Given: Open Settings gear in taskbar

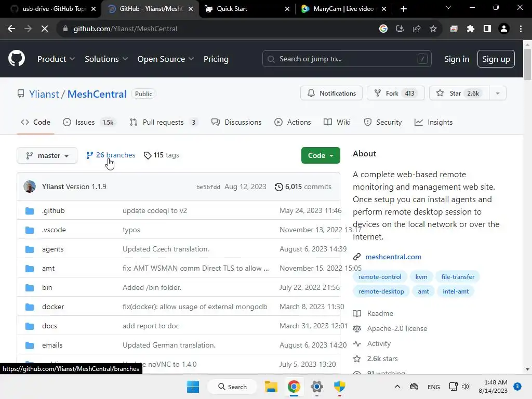Looking at the screenshot, I should click(316, 387).
